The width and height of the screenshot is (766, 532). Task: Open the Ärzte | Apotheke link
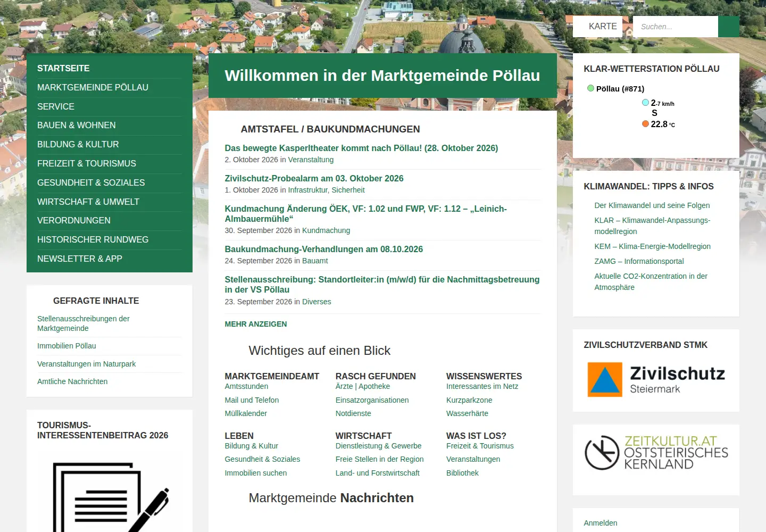[x=363, y=386]
